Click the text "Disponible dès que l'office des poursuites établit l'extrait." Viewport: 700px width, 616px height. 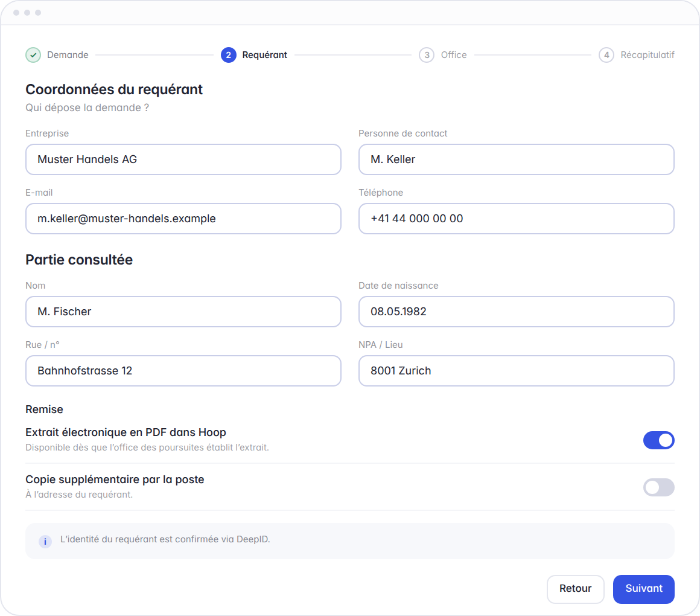pyautogui.click(x=147, y=448)
